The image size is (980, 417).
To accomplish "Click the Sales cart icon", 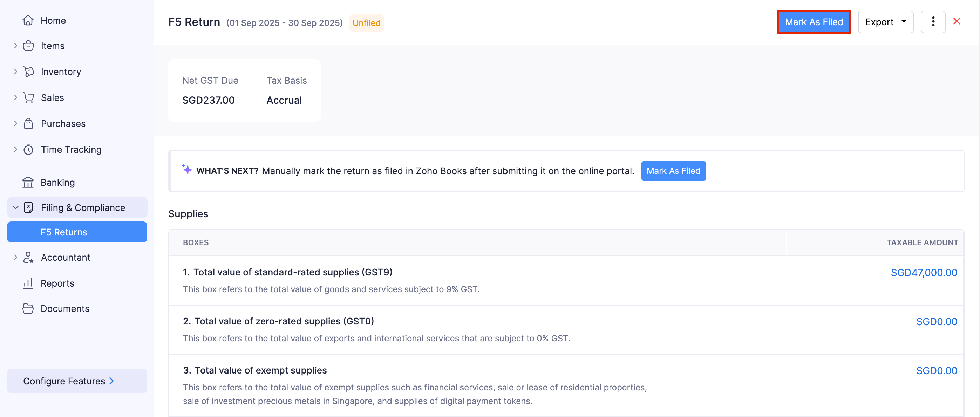I will (28, 97).
